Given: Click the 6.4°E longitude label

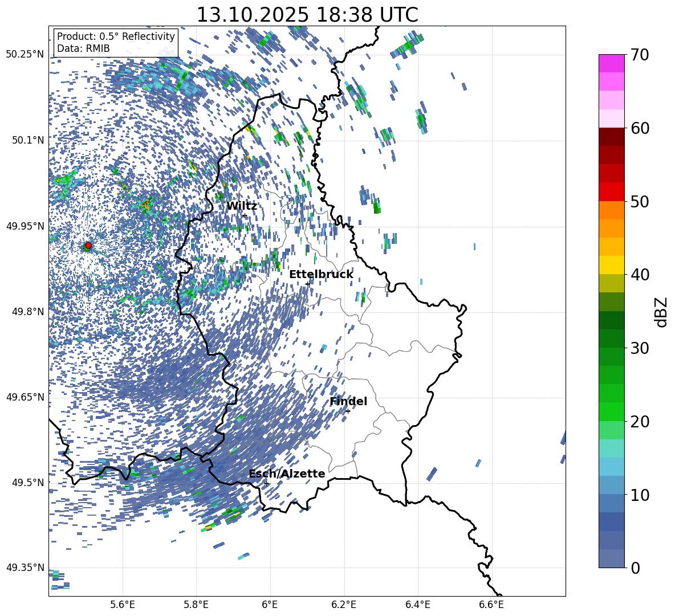Looking at the screenshot, I should tap(417, 605).
